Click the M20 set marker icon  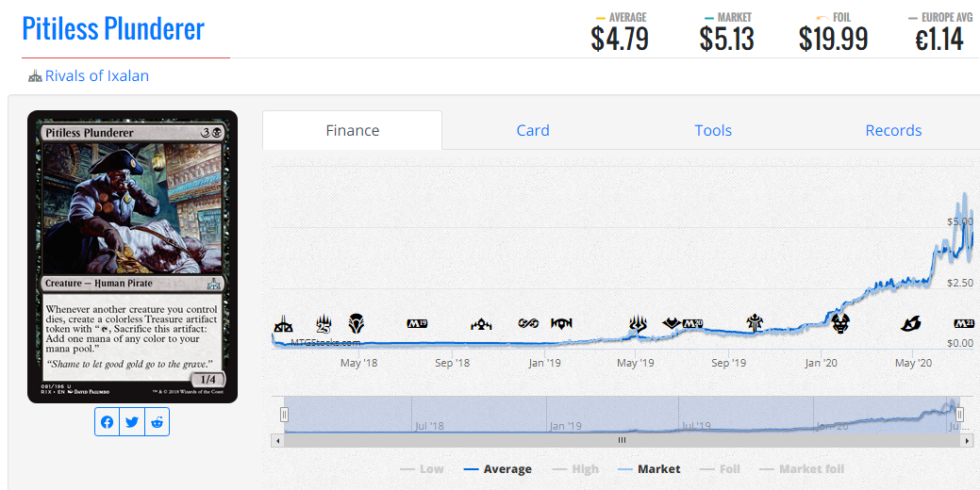pyautogui.click(x=692, y=323)
